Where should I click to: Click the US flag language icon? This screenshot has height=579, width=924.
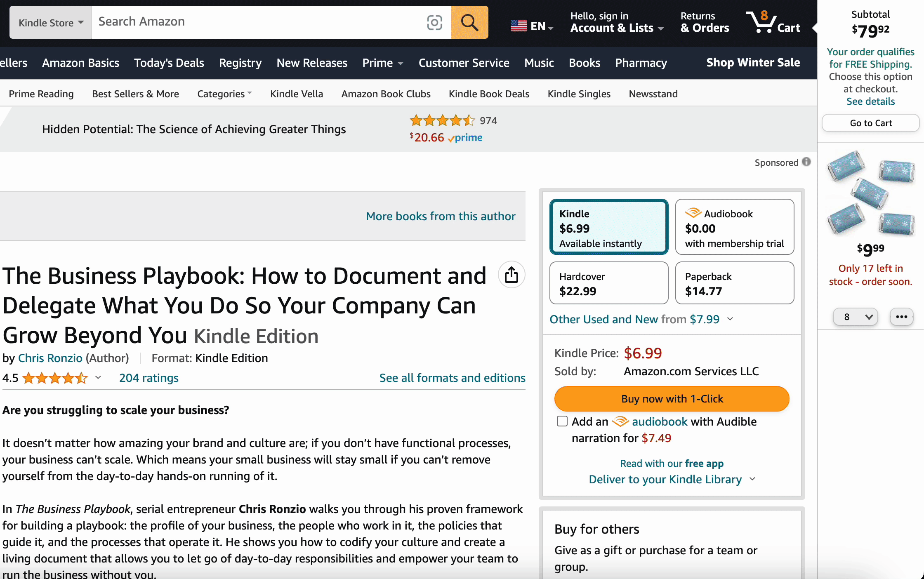[x=519, y=26]
